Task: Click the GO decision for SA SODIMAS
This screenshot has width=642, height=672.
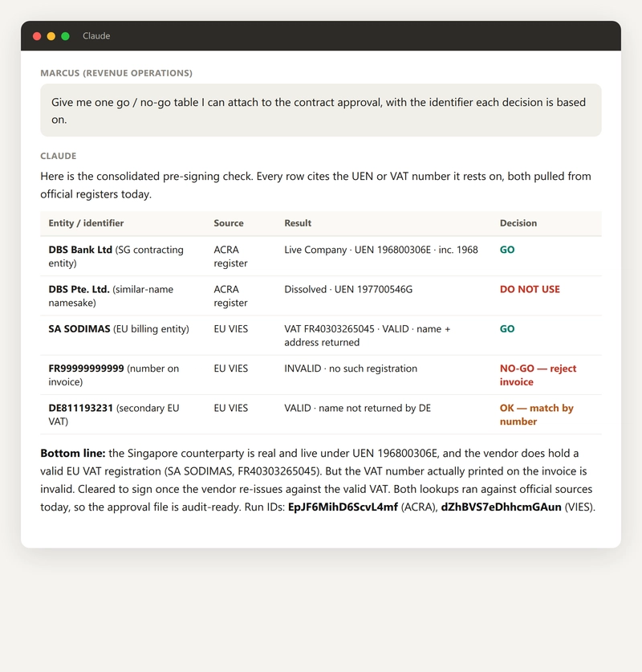Action: (507, 328)
